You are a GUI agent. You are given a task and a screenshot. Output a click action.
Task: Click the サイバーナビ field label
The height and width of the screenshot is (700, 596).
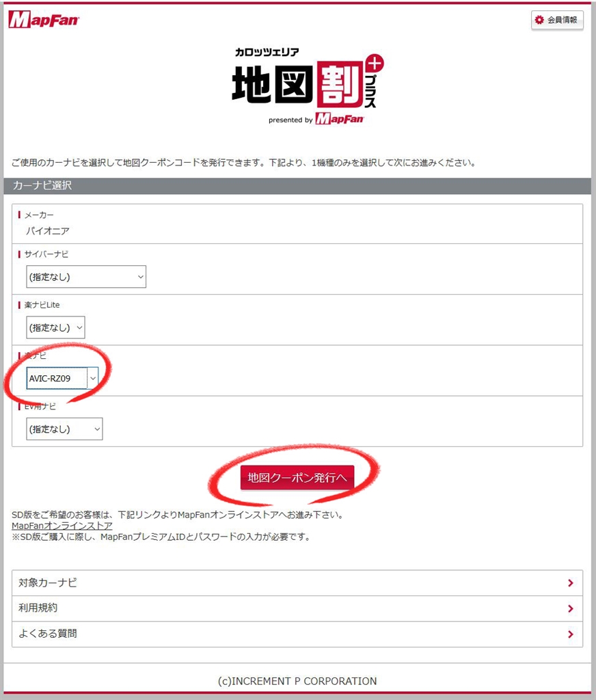click(x=46, y=254)
